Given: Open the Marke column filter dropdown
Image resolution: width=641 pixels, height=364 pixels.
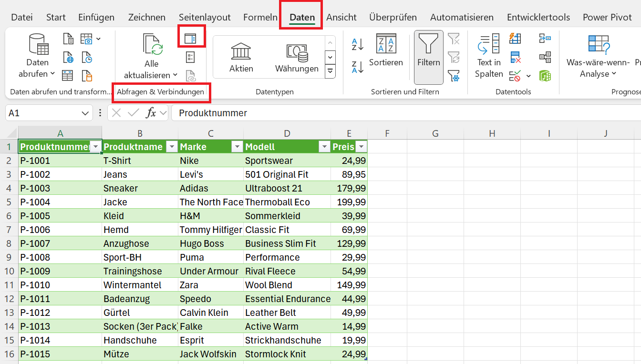Looking at the screenshot, I should [237, 147].
